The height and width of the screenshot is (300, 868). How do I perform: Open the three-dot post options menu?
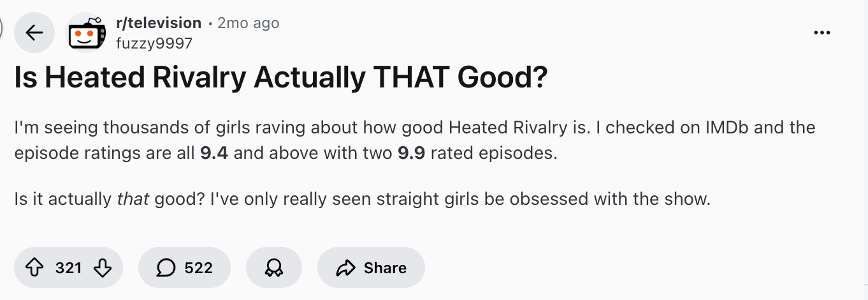tap(822, 33)
